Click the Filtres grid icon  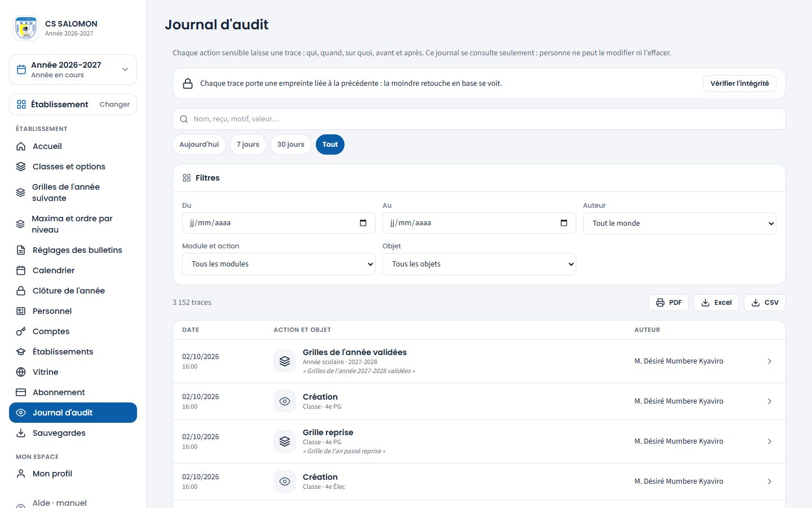[x=187, y=178]
